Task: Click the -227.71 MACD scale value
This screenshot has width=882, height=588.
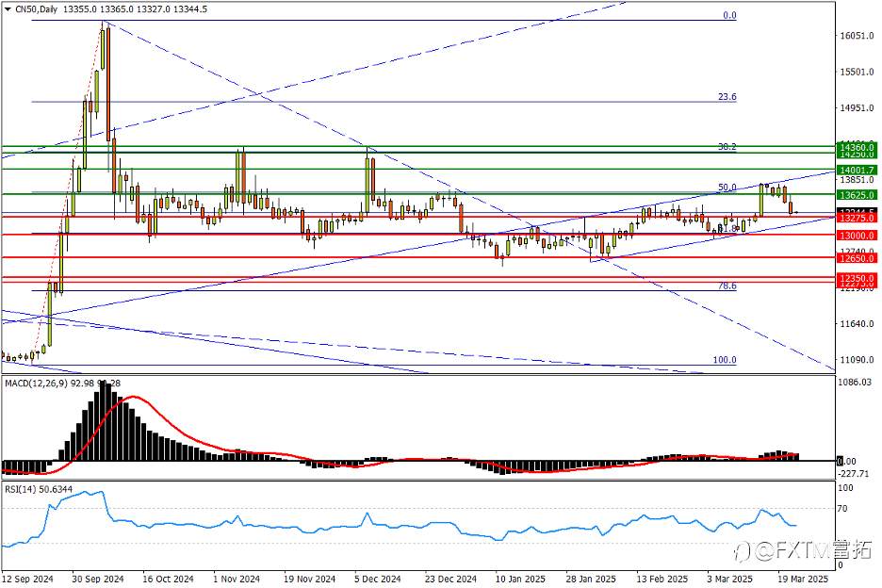Action: [x=854, y=474]
